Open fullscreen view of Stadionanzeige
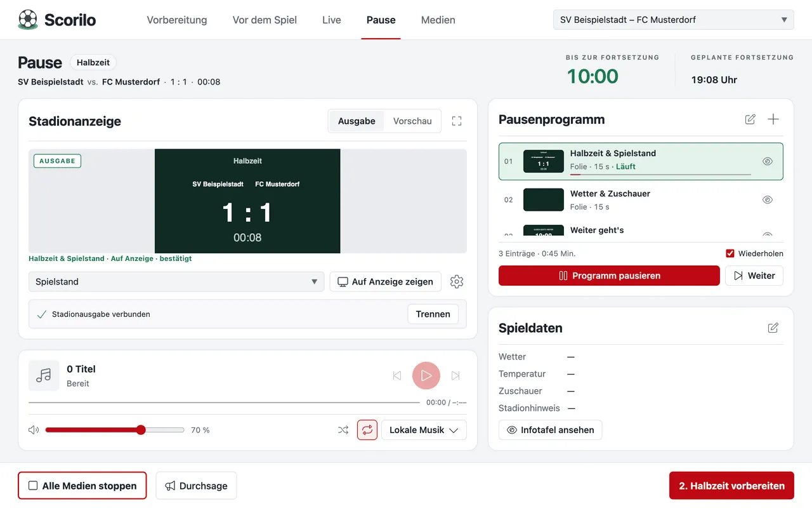812x508 pixels. pos(457,121)
